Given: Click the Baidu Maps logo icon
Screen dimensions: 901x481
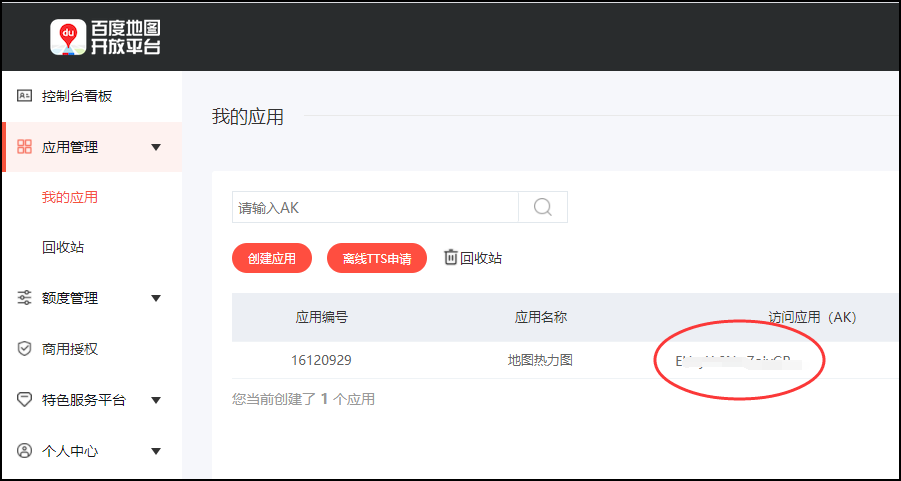Looking at the screenshot, I should click(69, 37).
